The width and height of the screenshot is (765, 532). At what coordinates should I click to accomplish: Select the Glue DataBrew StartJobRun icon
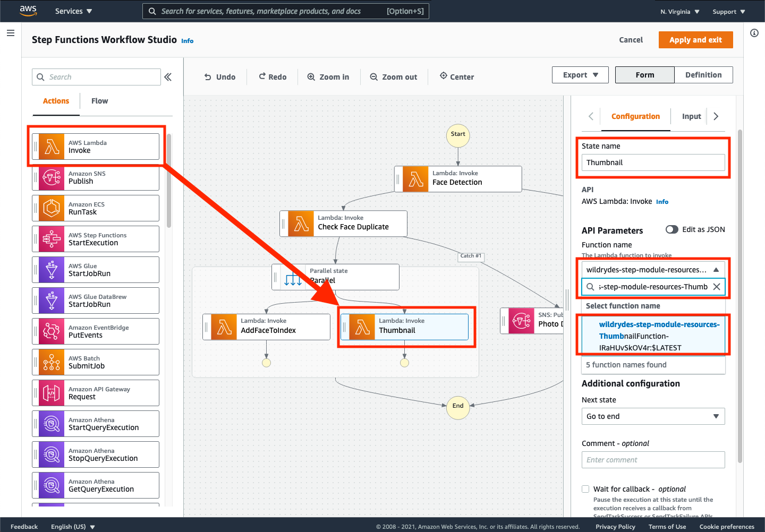(x=52, y=301)
